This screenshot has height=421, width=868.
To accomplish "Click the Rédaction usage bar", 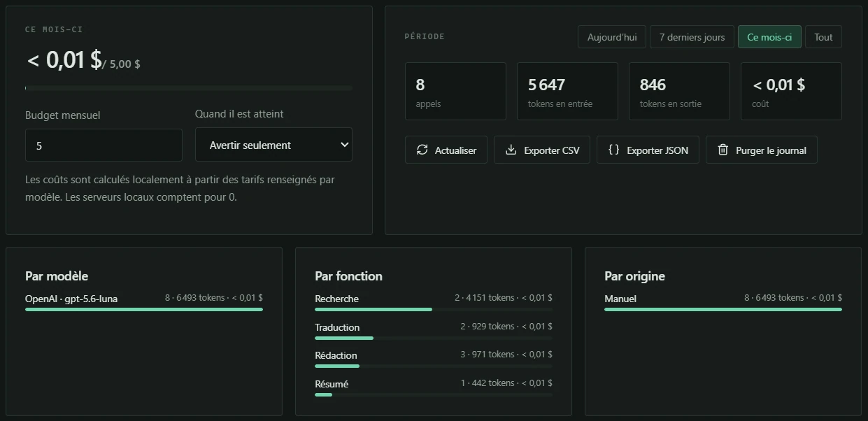I will click(x=434, y=366).
